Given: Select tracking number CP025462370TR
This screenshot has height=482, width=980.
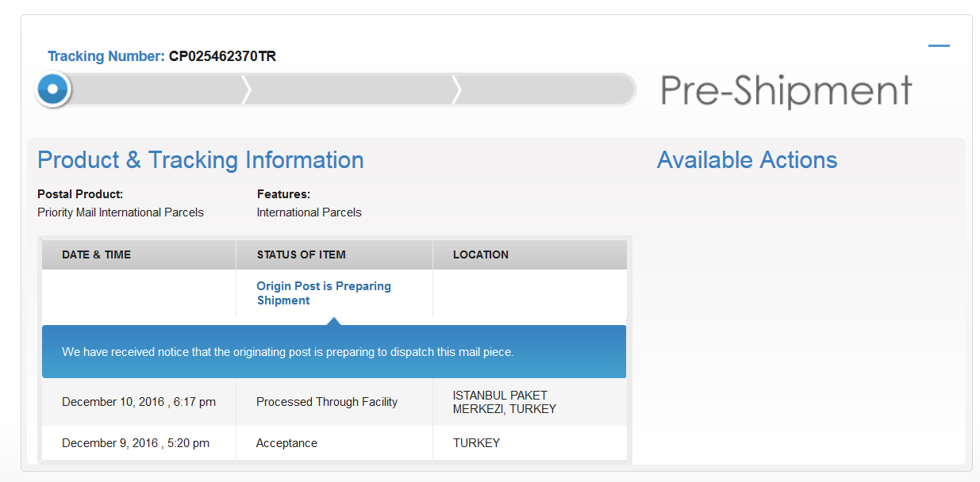Looking at the screenshot, I should click(x=222, y=56).
